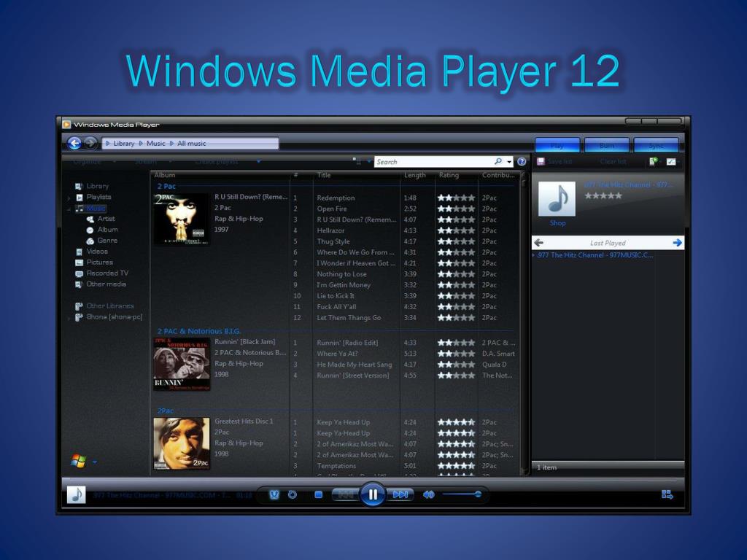Click the Artist icon under Music
This screenshot has height=560, width=747.
coord(90,219)
